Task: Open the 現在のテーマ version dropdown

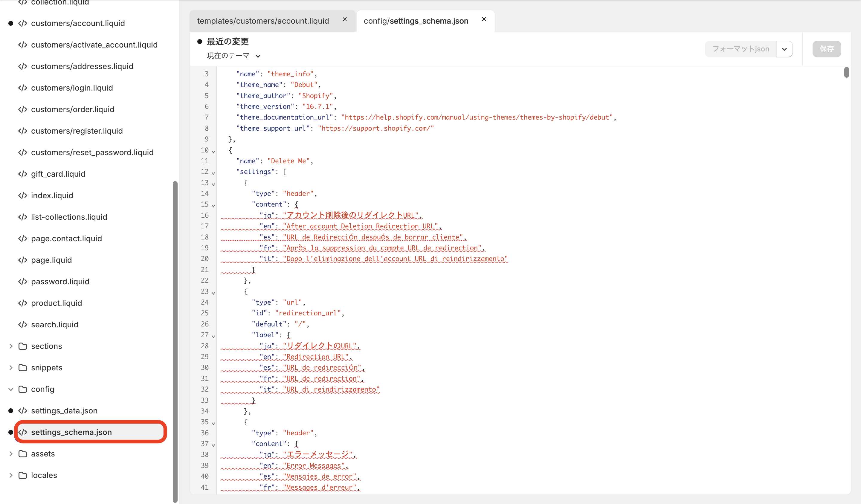Action: 234,56
